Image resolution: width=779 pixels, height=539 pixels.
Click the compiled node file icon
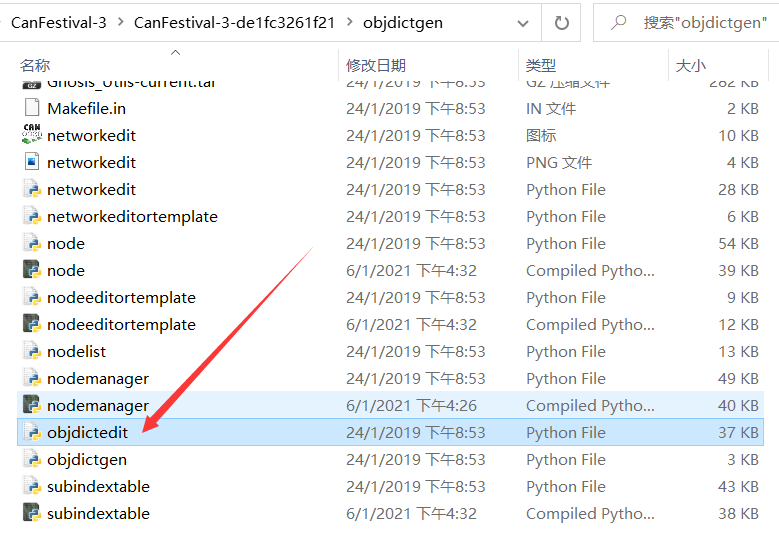point(32,270)
